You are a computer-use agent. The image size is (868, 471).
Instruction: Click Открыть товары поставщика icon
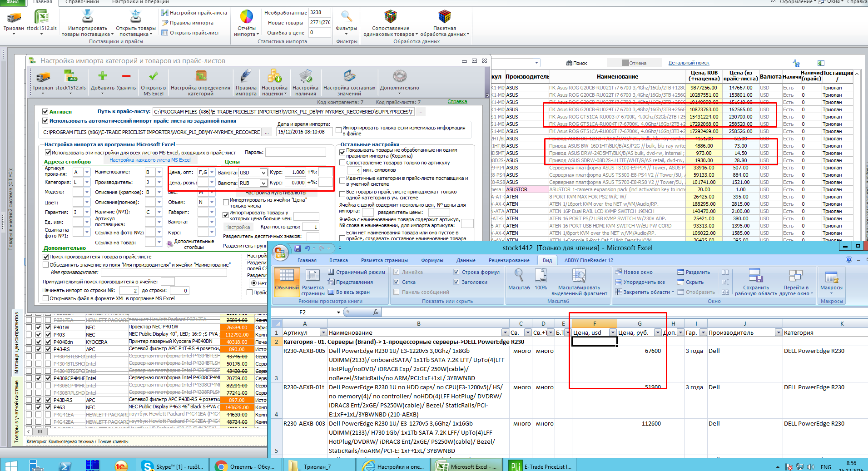135,16
